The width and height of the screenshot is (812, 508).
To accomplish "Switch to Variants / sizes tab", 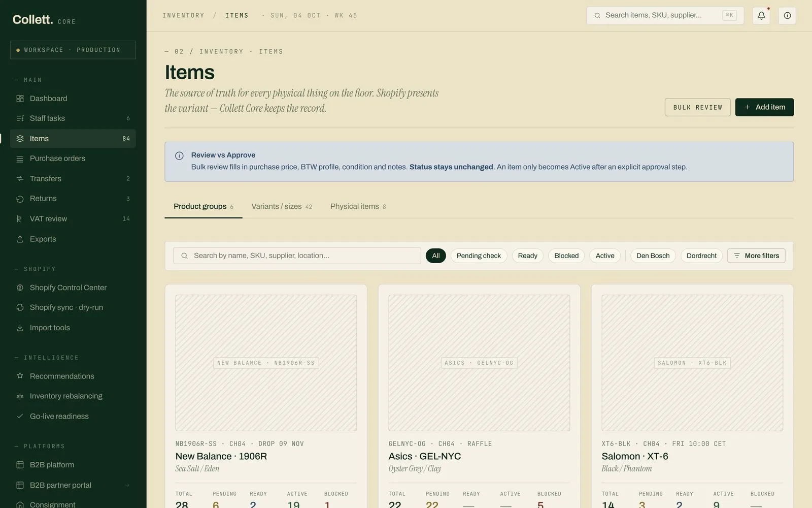I will pos(282,206).
